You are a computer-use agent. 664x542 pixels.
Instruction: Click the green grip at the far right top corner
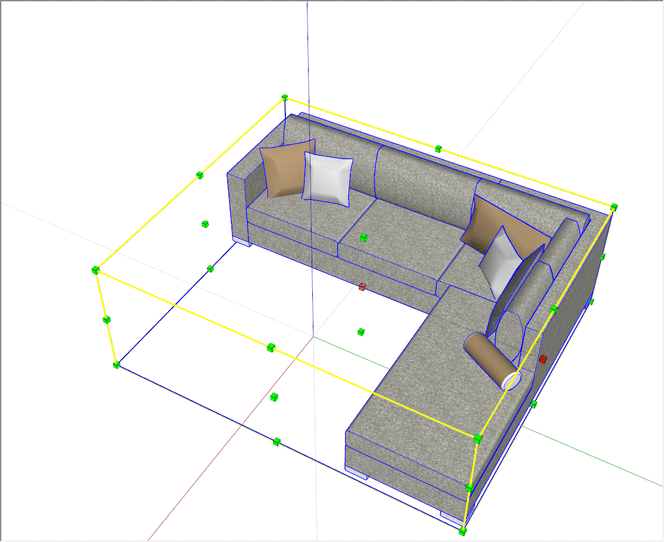click(x=615, y=208)
